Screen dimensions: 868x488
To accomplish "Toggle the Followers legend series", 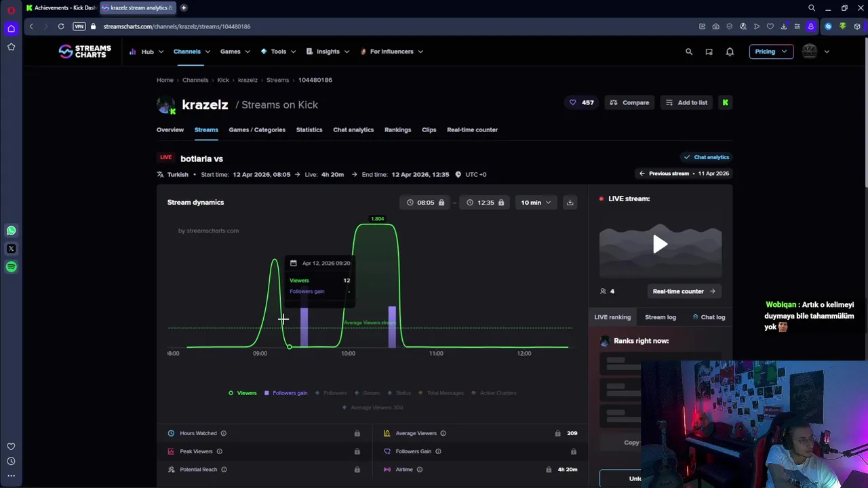I will [x=331, y=393].
